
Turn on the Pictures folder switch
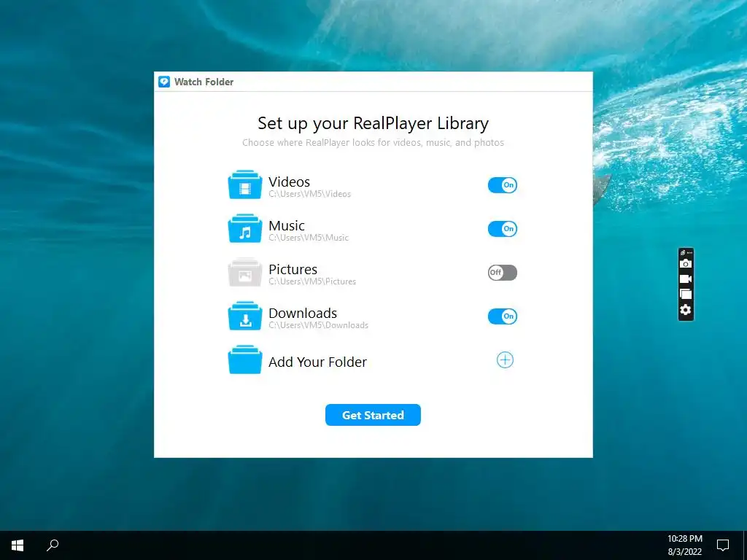coord(502,273)
